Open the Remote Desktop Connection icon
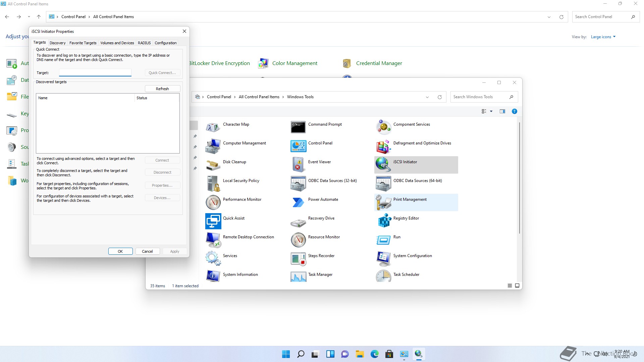The image size is (644, 362). tap(213, 240)
